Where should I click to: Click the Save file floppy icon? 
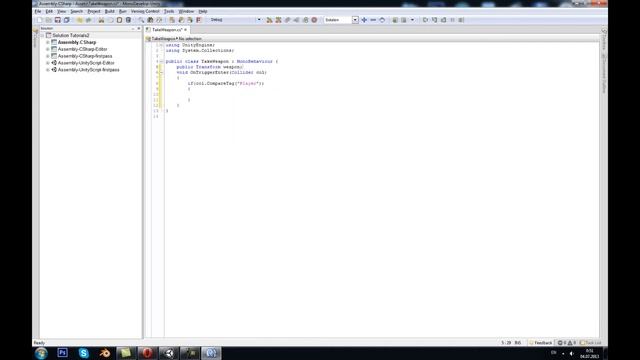58,20
